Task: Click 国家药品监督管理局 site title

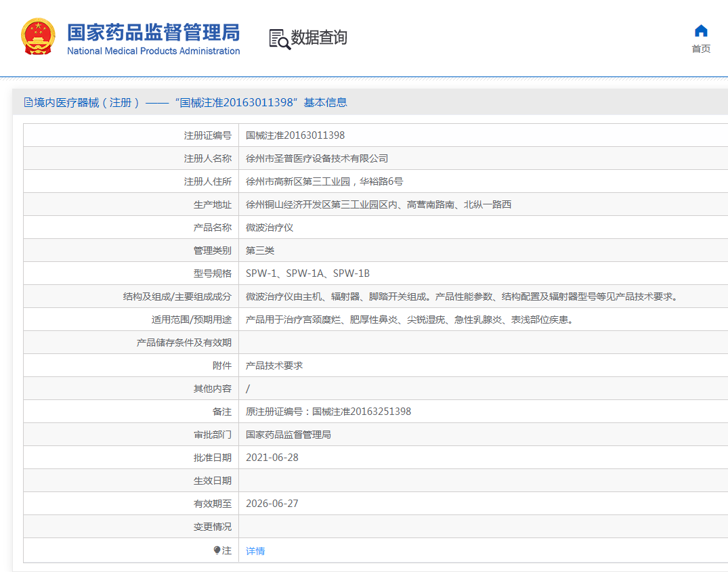Action: [154, 32]
